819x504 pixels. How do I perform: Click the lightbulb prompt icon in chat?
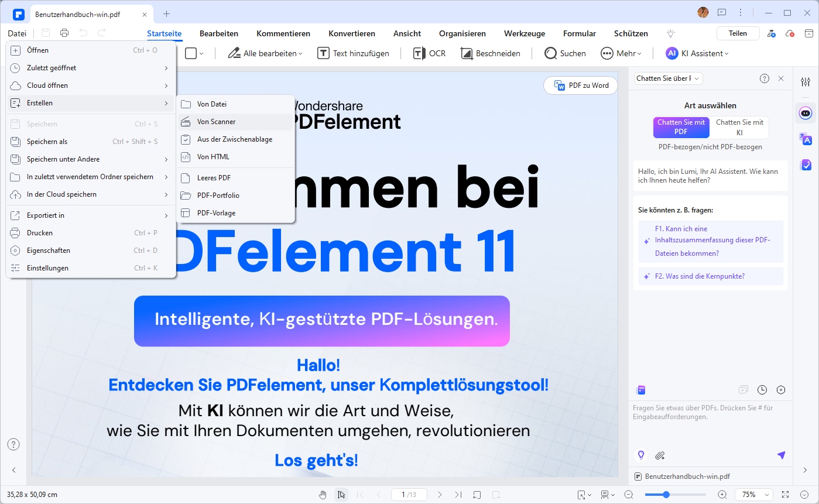pyautogui.click(x=641, y=455)
